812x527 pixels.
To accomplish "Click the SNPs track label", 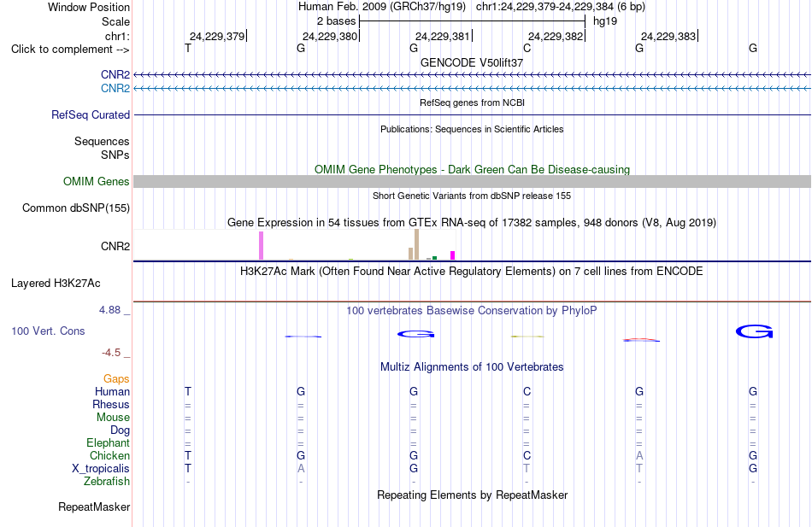I will (x=115, y=155).
